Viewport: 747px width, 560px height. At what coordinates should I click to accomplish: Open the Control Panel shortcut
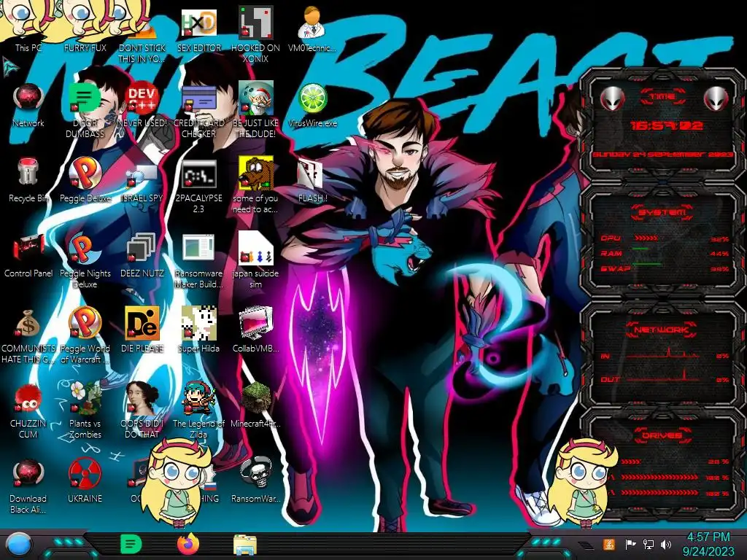coord(28,255)
